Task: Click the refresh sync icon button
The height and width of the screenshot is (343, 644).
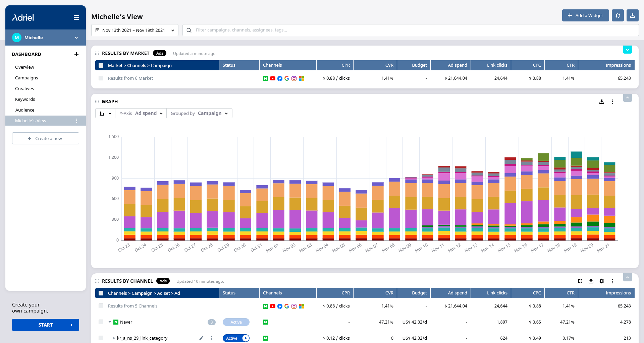Action: (618, 15)
